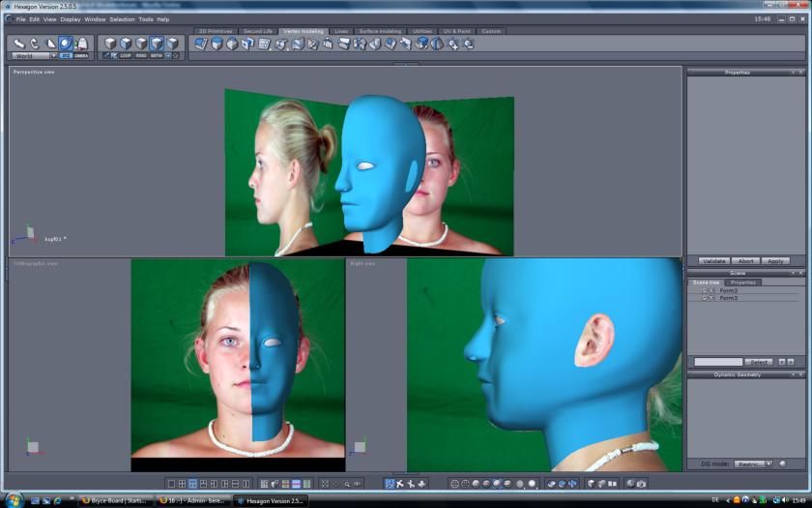Collapse the Scene panel via header arrow

pos(793,273)
